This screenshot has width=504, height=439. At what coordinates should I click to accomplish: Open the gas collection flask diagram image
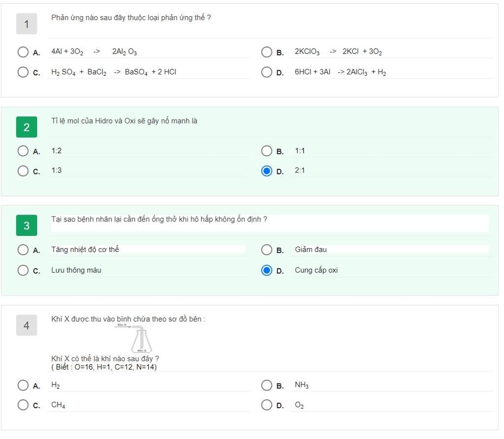point(134,339)
